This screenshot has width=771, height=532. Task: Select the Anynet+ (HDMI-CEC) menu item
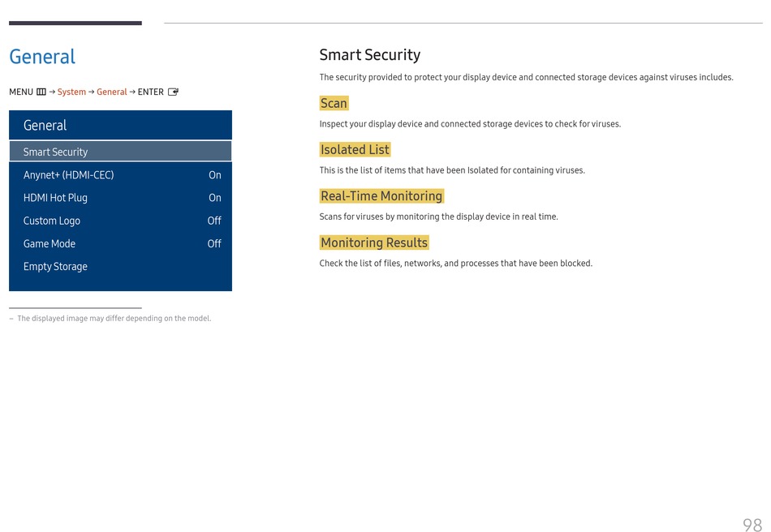point(68,175)
